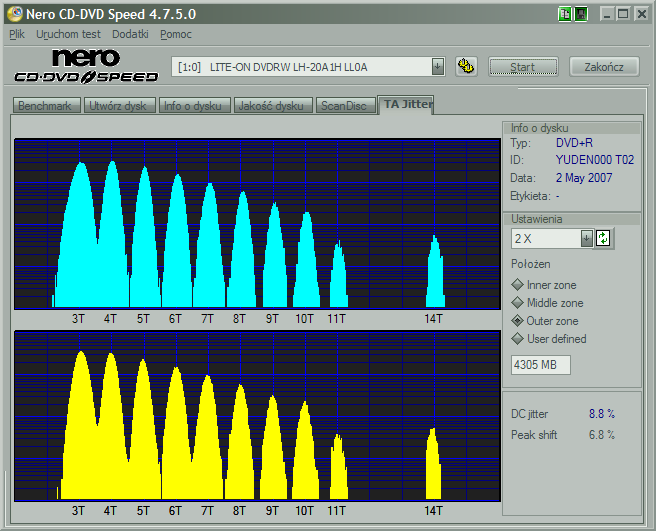The width and height of the screenshot is (656, 531).
Task: Click the 14T label under cyan graph
Action: 433,319
